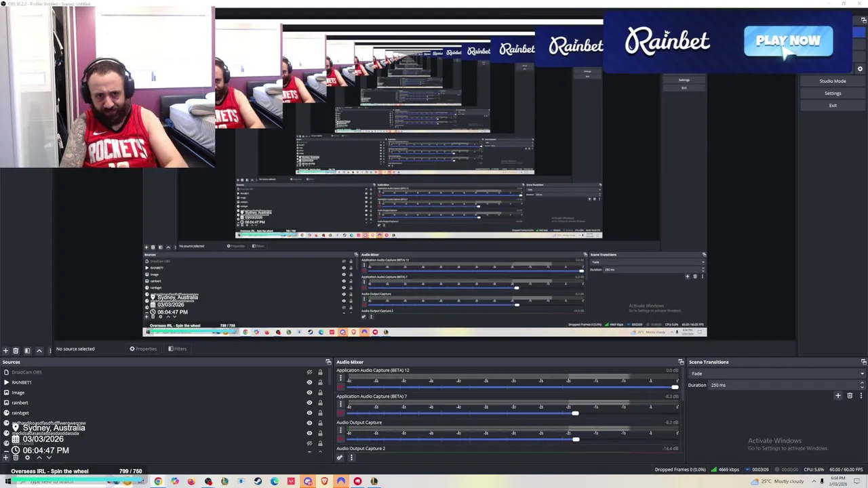This screenshot has height=488, width=868.
Task: Click the Studio Mode button
Action: (833, 81)
